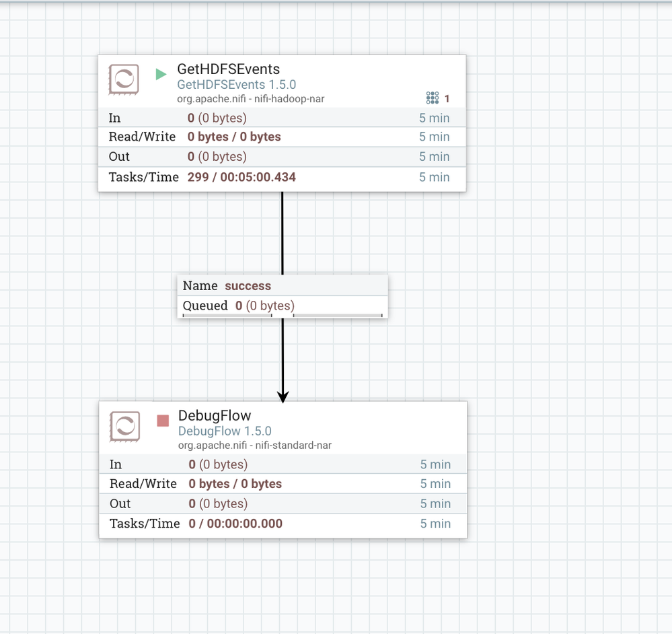Click the GetHDFSEvents 1.5.0 version label
The width and height of the screenshot is (672, 634).
point(237,84)
